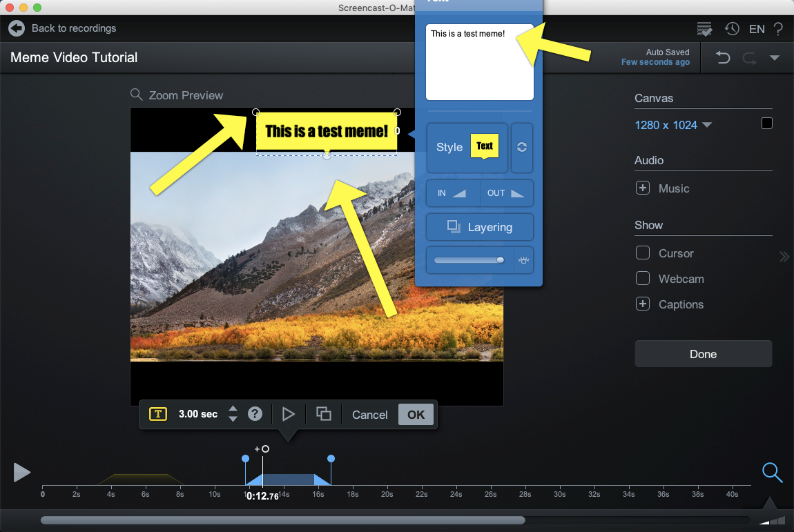Play the video from the timeline

tap(21, 472)
